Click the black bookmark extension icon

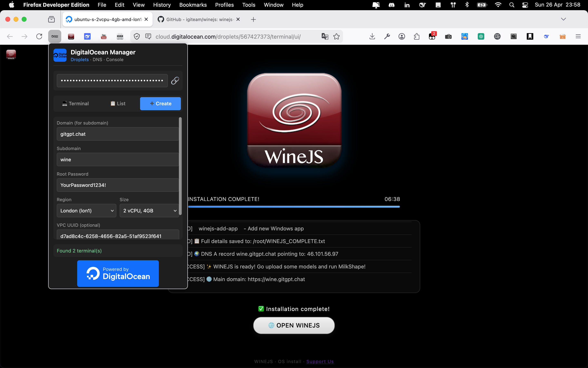530,37
